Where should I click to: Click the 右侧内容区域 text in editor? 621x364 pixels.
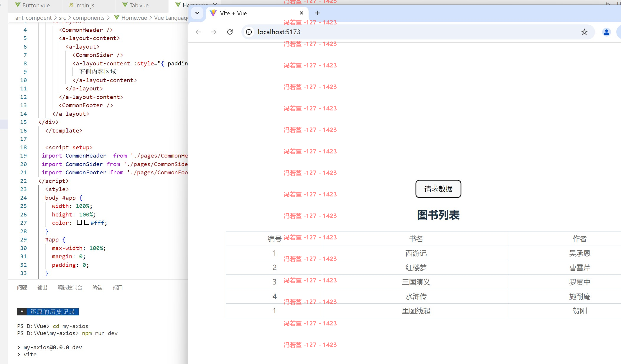[98, 72]
